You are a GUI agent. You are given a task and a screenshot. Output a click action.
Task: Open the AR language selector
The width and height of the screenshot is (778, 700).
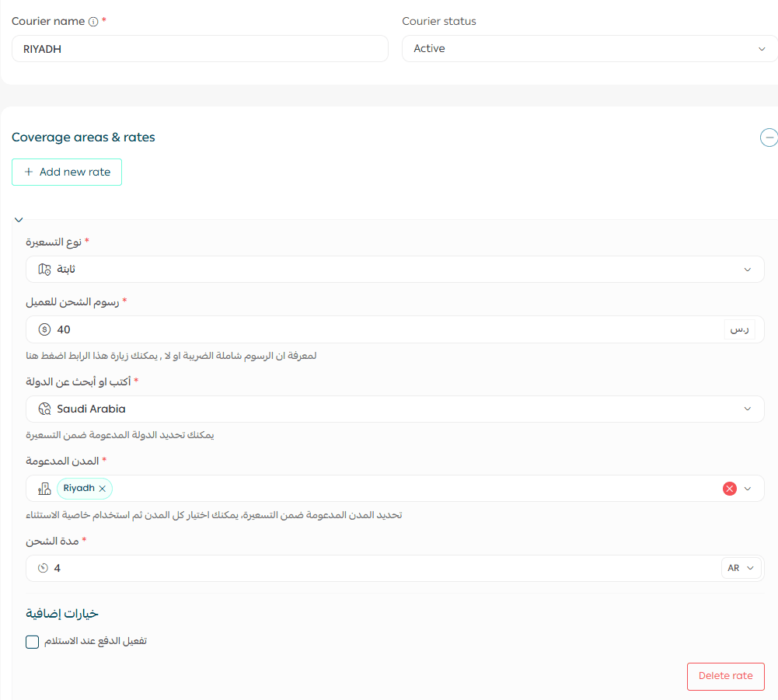[x=741, y=569]
